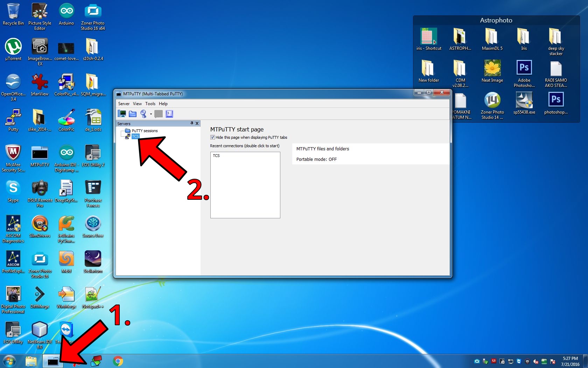Add a new server from the MTPuTTY toolbar
588x368 pixels.
click(122, 114)
